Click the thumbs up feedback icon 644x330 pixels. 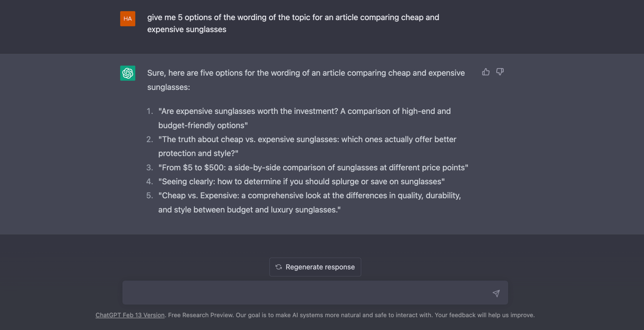(x=486, y=72)
